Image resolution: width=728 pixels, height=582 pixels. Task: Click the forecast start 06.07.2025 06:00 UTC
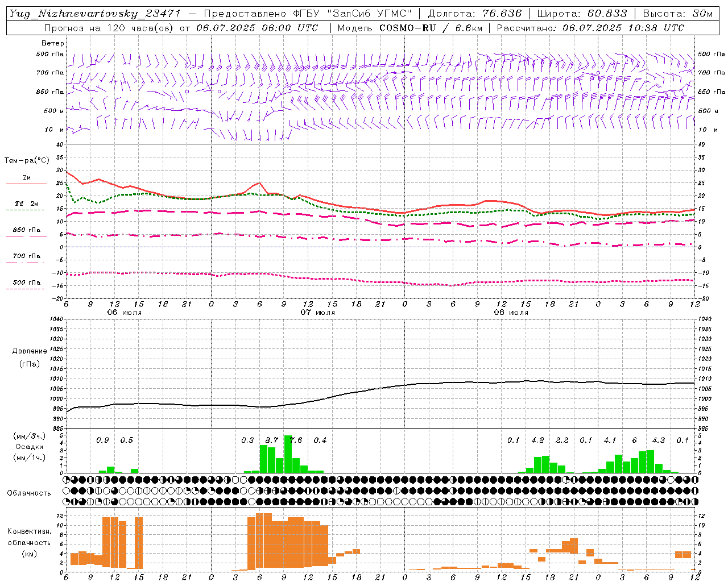pos(257,27)
